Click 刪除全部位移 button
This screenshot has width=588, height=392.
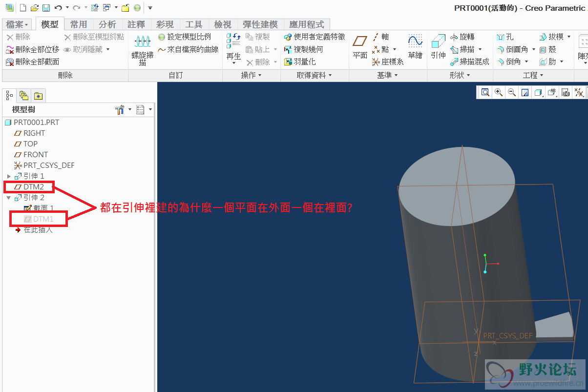pyautogui.click(x=33, y=49)
